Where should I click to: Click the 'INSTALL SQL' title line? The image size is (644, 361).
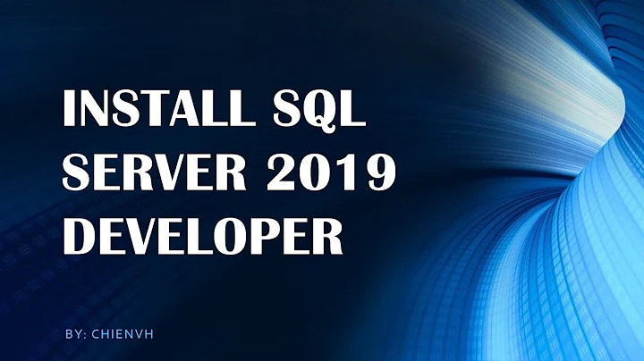(214, 109)
